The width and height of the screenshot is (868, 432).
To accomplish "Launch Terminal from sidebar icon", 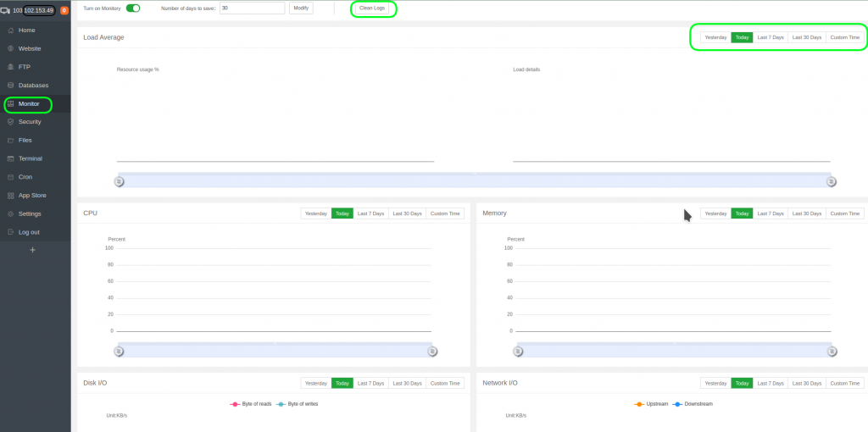I will click(10, 158).
